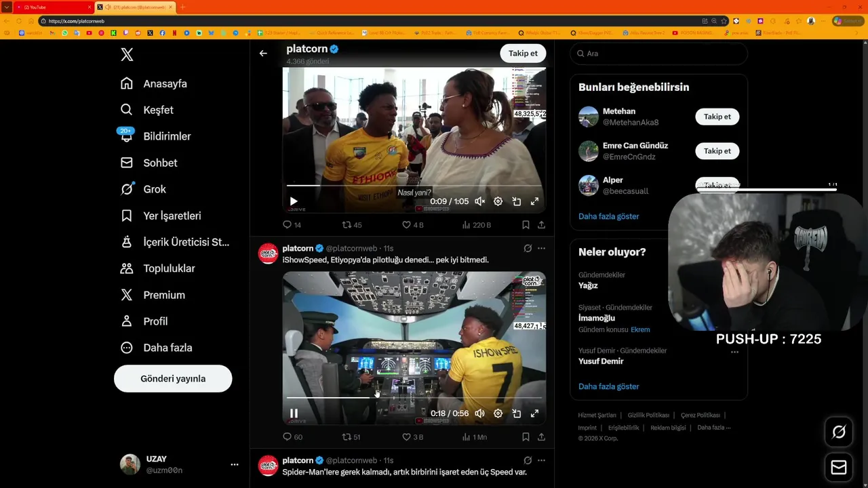Screen dimensions: 868x488
Task: Expand footer Daha fazla options
Action: (713, 428)
